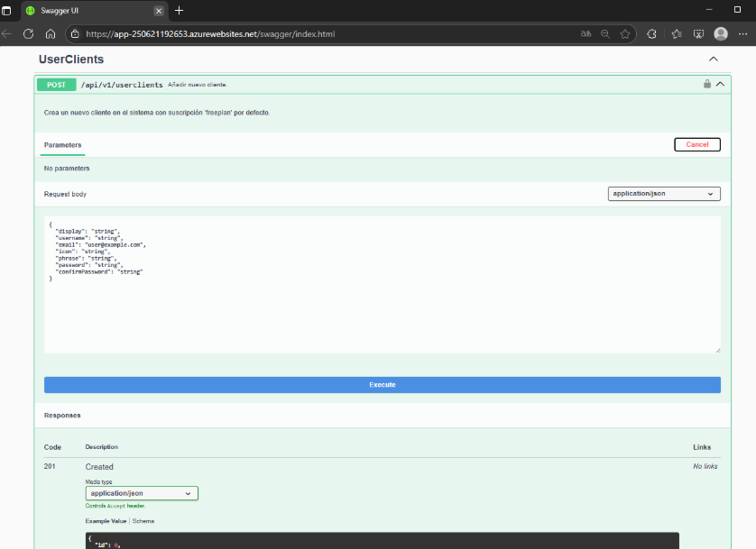Select the Parameters tab
Viewport: 756px width, 549px height.
(62, 145)
